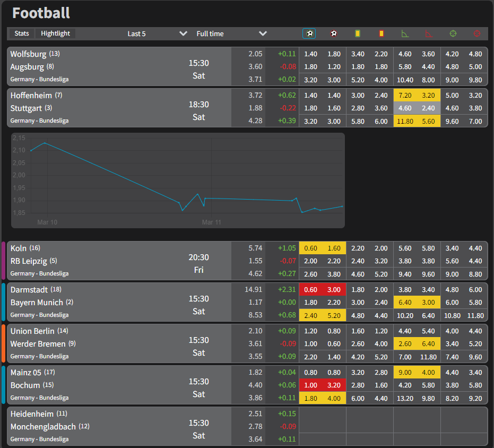Click the 13.20 total corners Mainz match
The width and height of the screenshot is (494, 448).
[x=405, y=399]
